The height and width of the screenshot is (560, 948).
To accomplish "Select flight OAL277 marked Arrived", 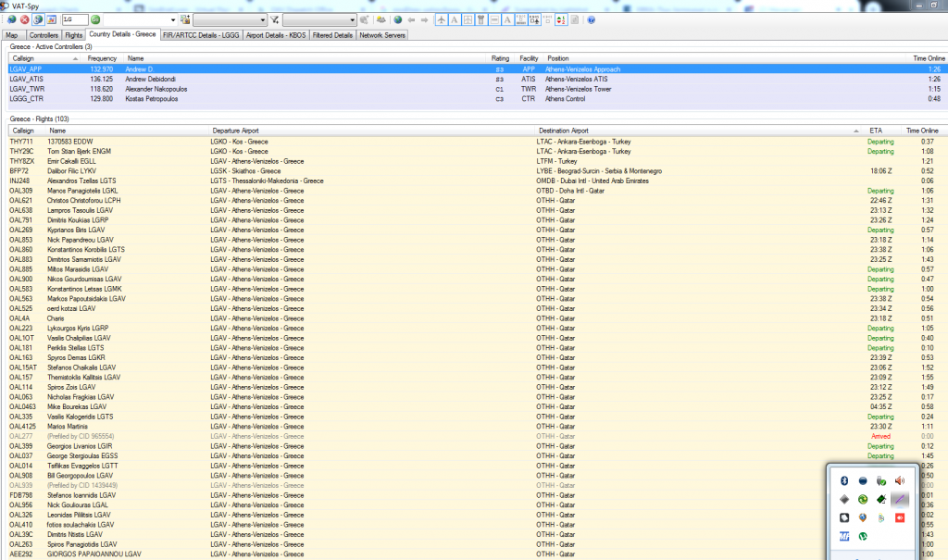I will click(478, 436).
